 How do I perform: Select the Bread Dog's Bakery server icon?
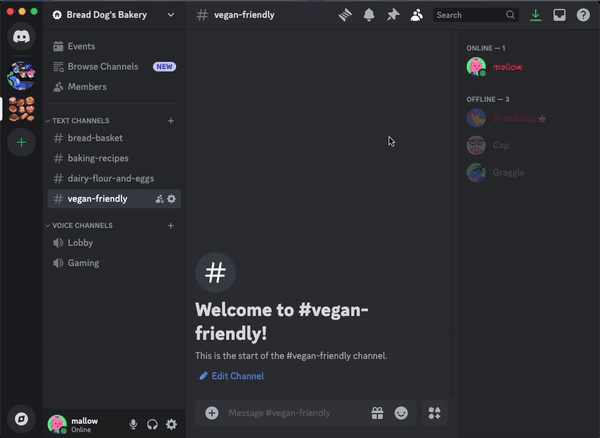(21, 109)
